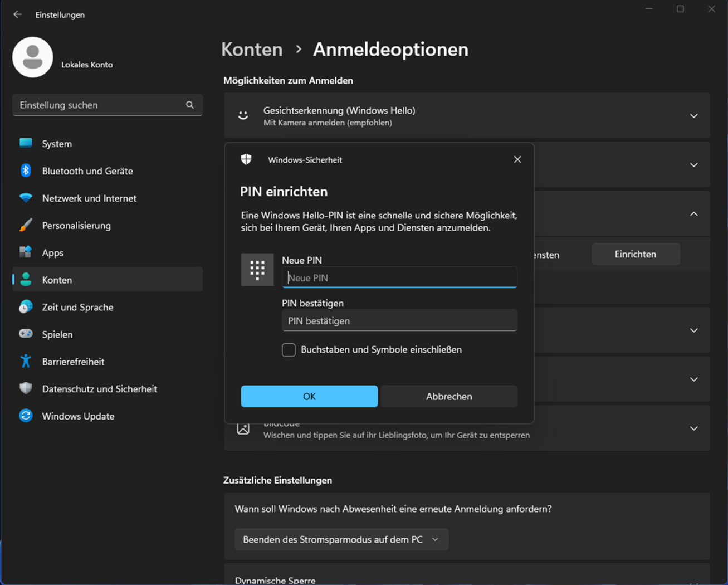Click the System monitor icon in sidebar

click(26, 143)
